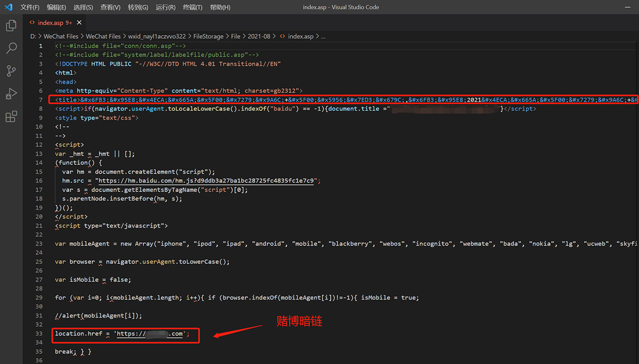Viewport: 639px width, 364px height.
Task: Click line number 7 in gutter
Action: (40, 100)
